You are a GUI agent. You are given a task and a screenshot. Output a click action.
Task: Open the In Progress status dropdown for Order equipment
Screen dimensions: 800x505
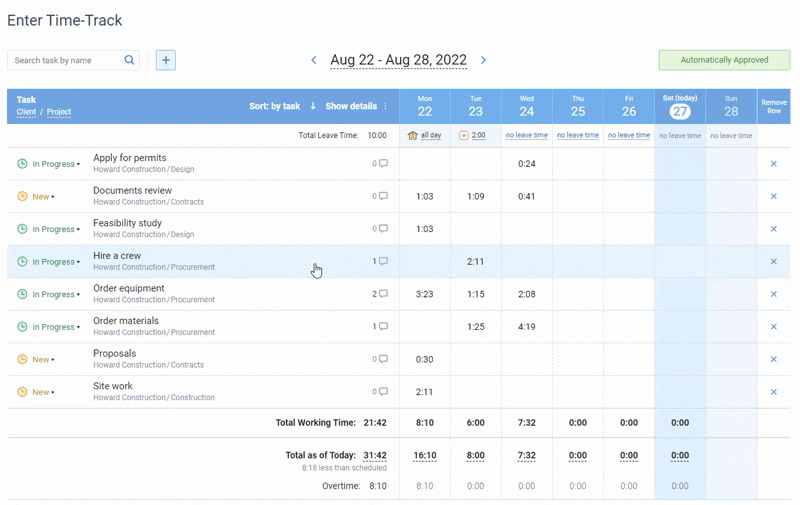tap(56, 294)
